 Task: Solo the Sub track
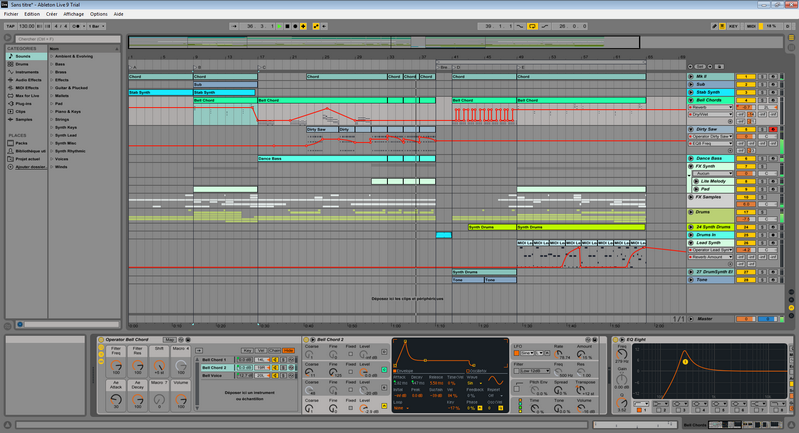click(762, 84)
